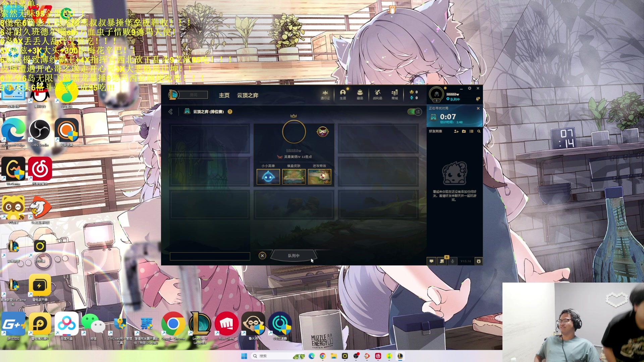The width and height of the screenshot is (644, 362).
Task: Search friends with the magnifier icon
Action: coord(479,131)
